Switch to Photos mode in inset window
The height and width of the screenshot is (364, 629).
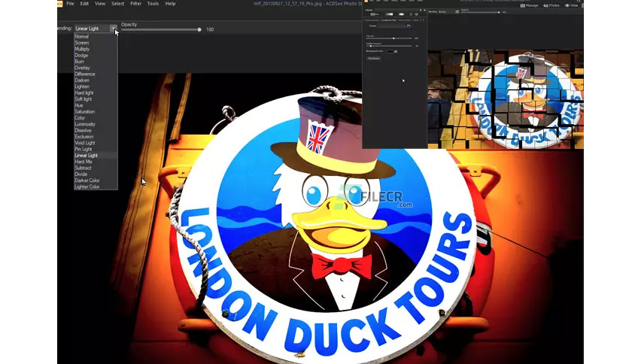coord(552,5)
